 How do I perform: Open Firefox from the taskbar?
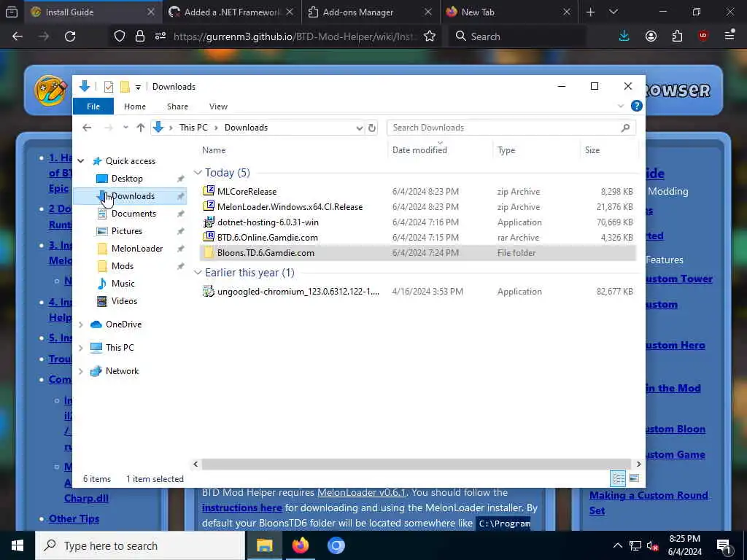(x=300, y=545)
